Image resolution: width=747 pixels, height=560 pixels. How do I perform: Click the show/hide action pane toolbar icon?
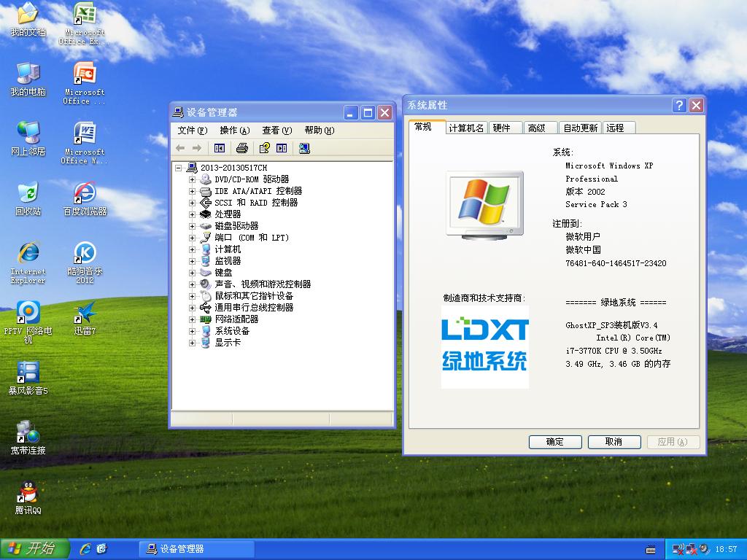point(282,149)
